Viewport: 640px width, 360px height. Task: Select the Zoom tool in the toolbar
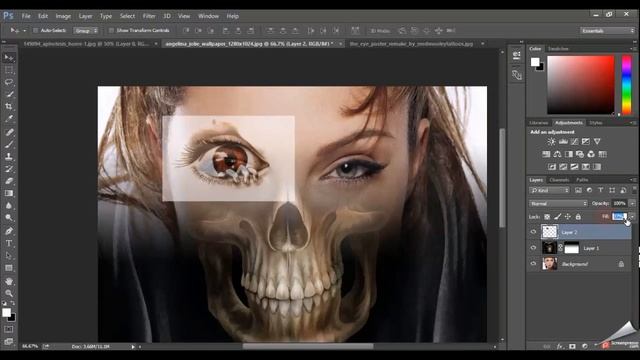pyautogui.click(x=9, y=293)
